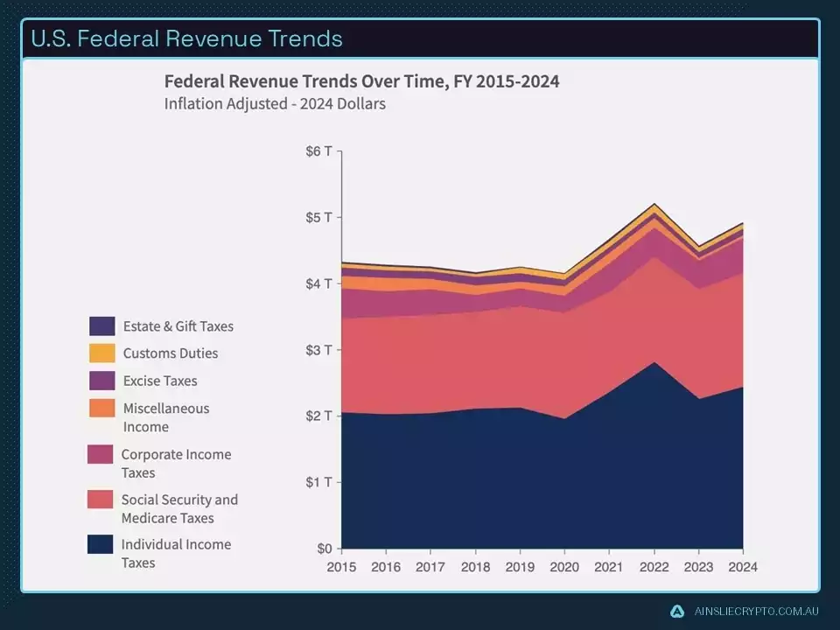Toggle the Excise Taxes series visibility
The height and width of the screenshot is (630, 840).
(x=161, y=381)
